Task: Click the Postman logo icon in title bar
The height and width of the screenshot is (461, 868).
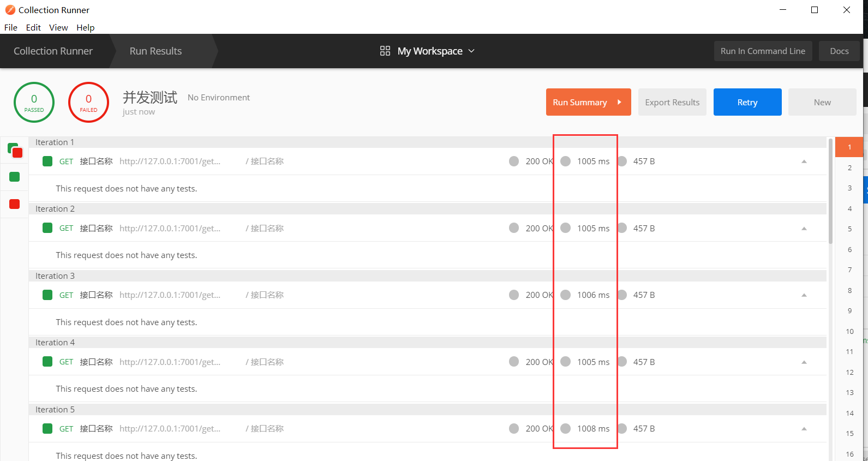Action: (x=10, y=10)
